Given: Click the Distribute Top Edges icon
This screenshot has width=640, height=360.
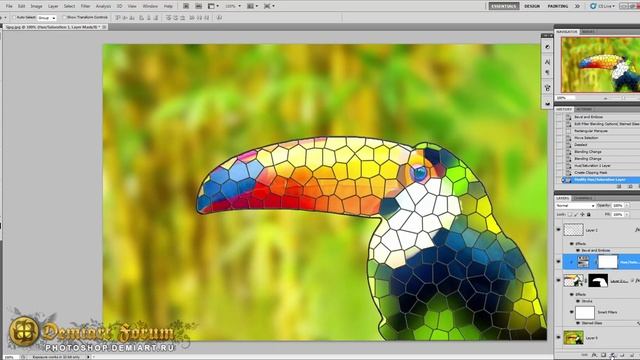Looking at the screenshot, I should (x=168, y=18).
